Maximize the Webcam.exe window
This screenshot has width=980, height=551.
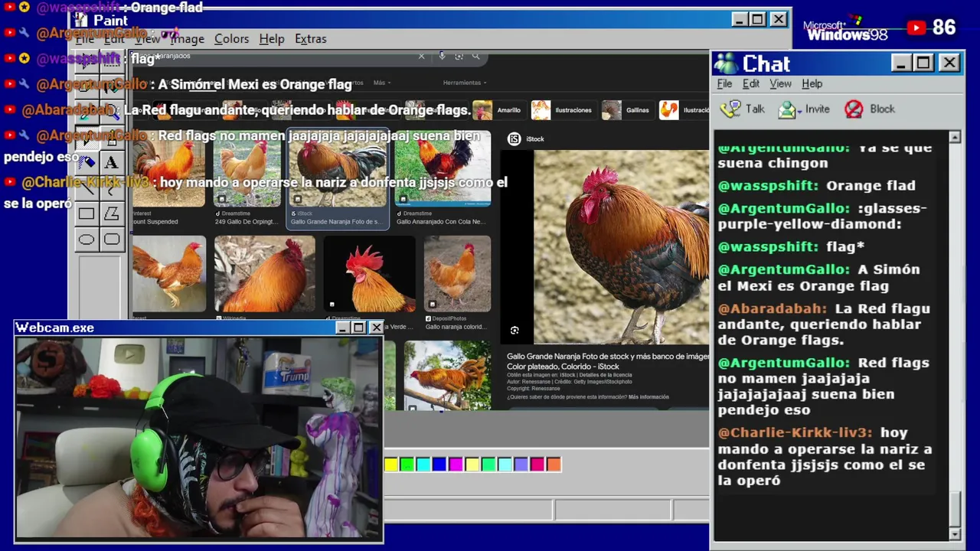358,328
